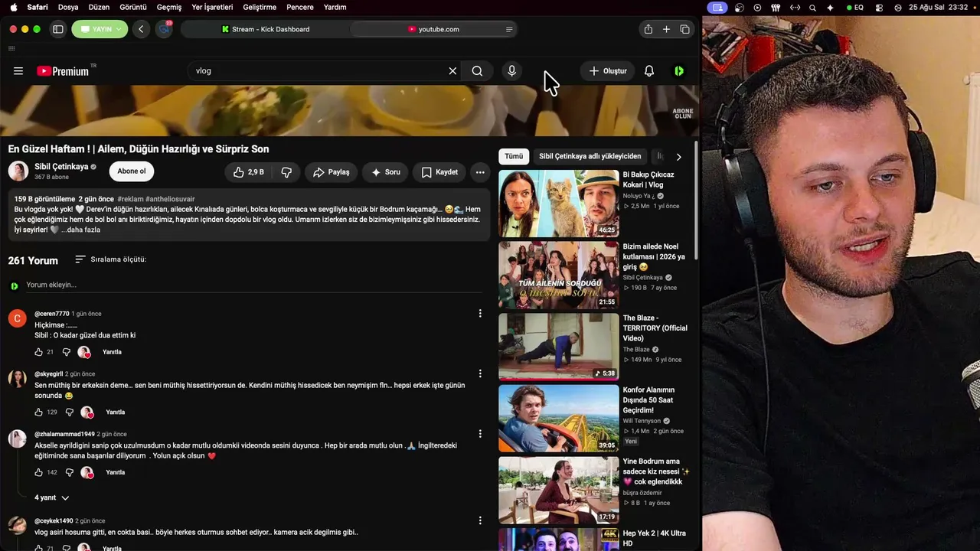Go back with Safari back arrow

(141, 29)
